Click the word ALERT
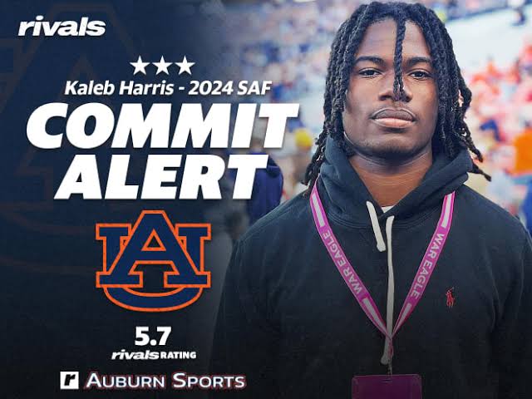The image size is (532, 399). (x=161, y=176)
